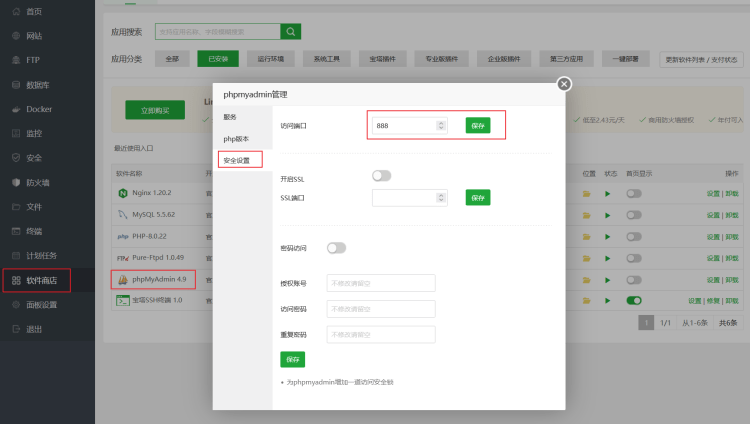Click the Nginx 1.20.2 app icon
The width and height of the screenshot is (750, 424).
pyautogui.click(x=123, y=193)
